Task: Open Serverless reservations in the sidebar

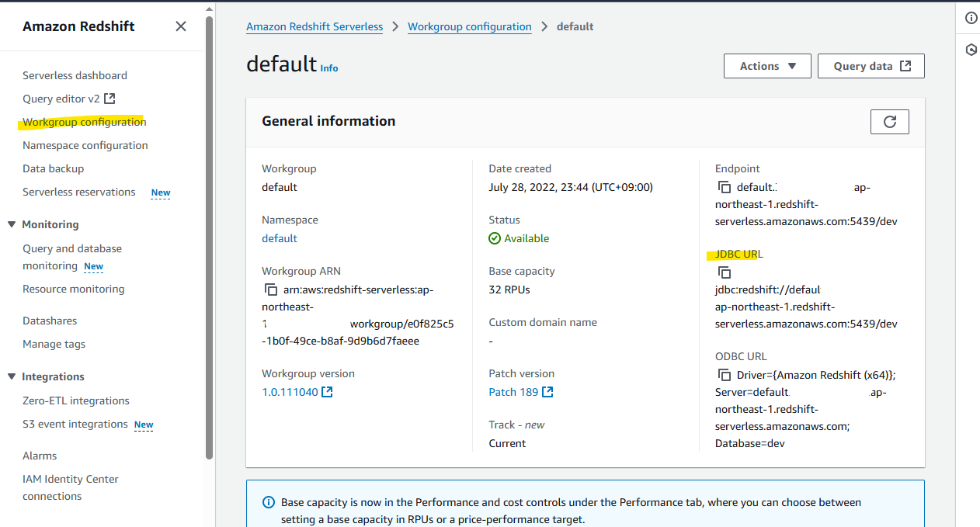Action: click(79, 192)
